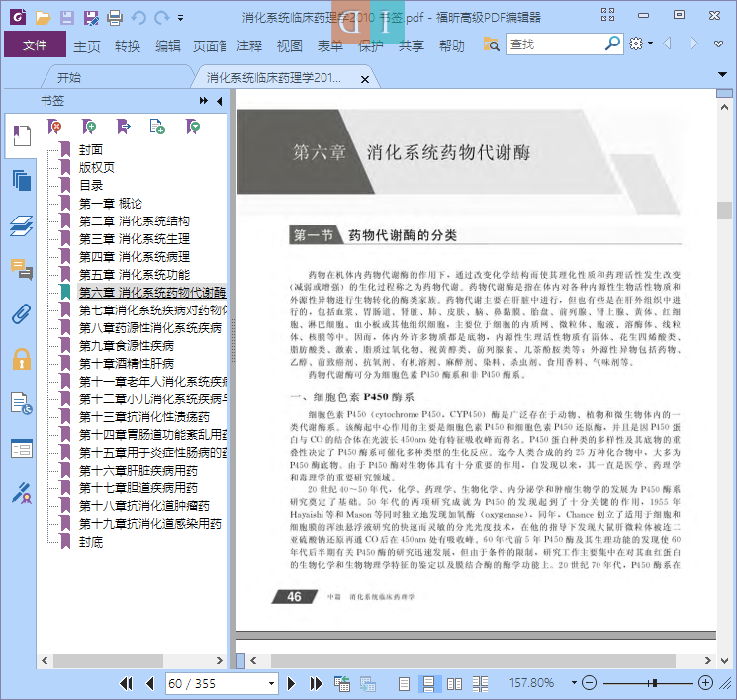Open quick access toolbar customize arrow

(x=180, y=18)
